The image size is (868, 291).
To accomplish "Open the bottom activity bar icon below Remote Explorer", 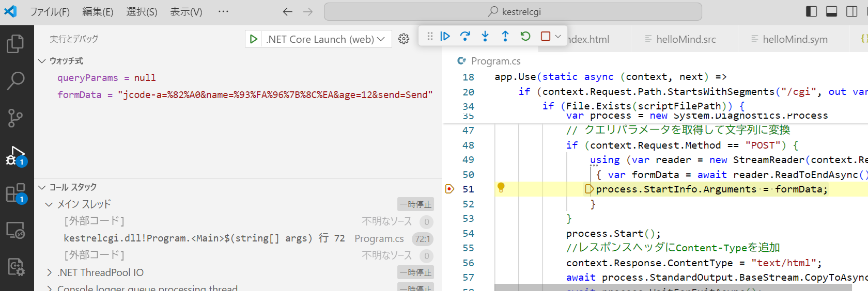I will [x=16, y=267].
